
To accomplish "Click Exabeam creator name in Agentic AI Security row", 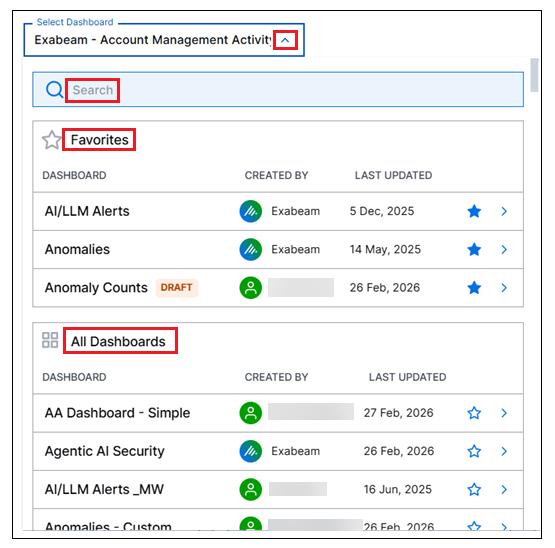I will pos(296,451).
